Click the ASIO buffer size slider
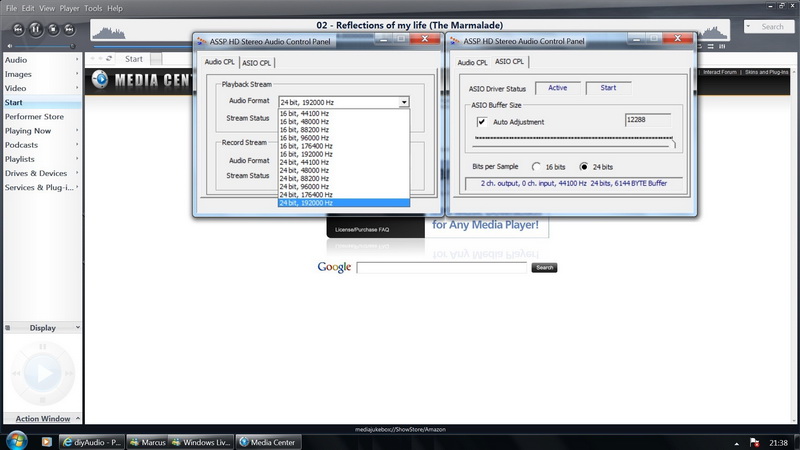This screenshot has width=800, height=450. [x=574, y=142]
